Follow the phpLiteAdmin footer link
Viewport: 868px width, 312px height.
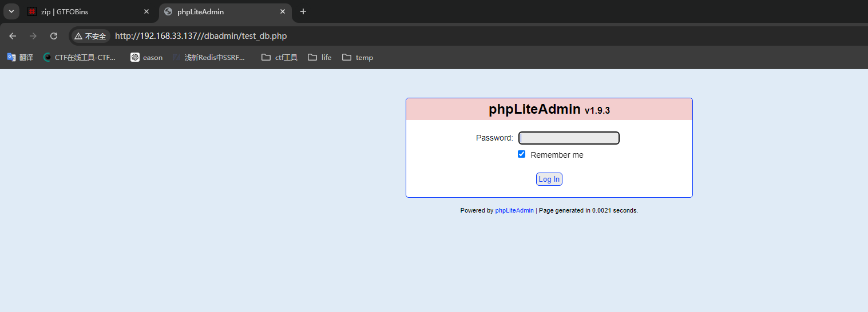[x=514, y=211]
